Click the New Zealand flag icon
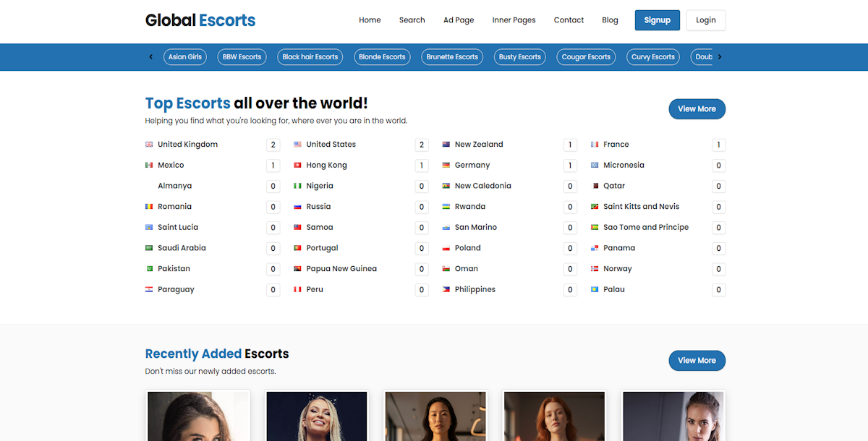868x441 pixels. [x=446, y=145]
